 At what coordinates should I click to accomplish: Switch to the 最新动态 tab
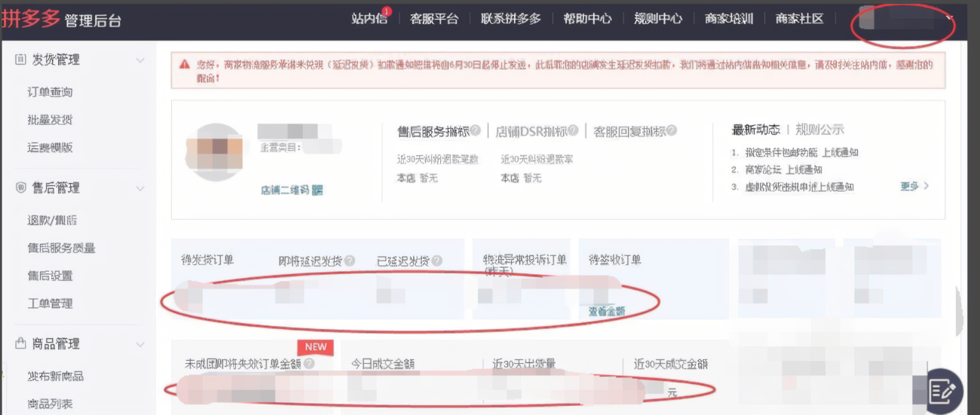(x=756, y=130)
